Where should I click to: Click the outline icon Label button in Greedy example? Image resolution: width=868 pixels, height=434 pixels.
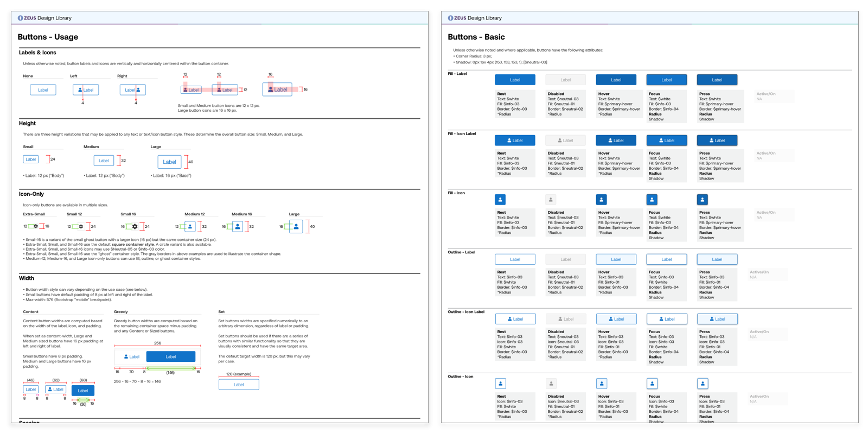(131, 356)
